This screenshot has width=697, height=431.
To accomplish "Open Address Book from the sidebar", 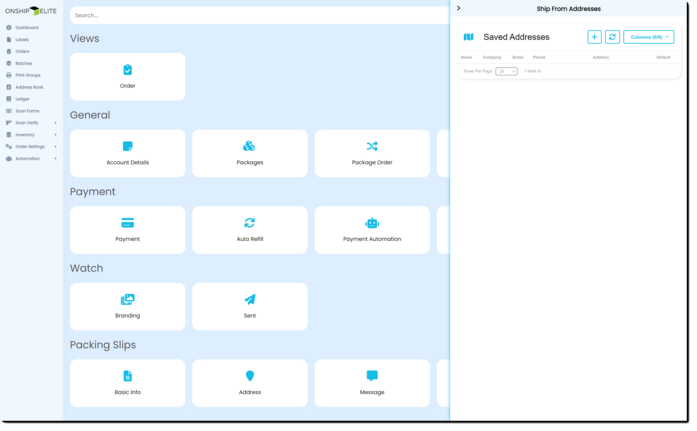I will tap(28, 87).
